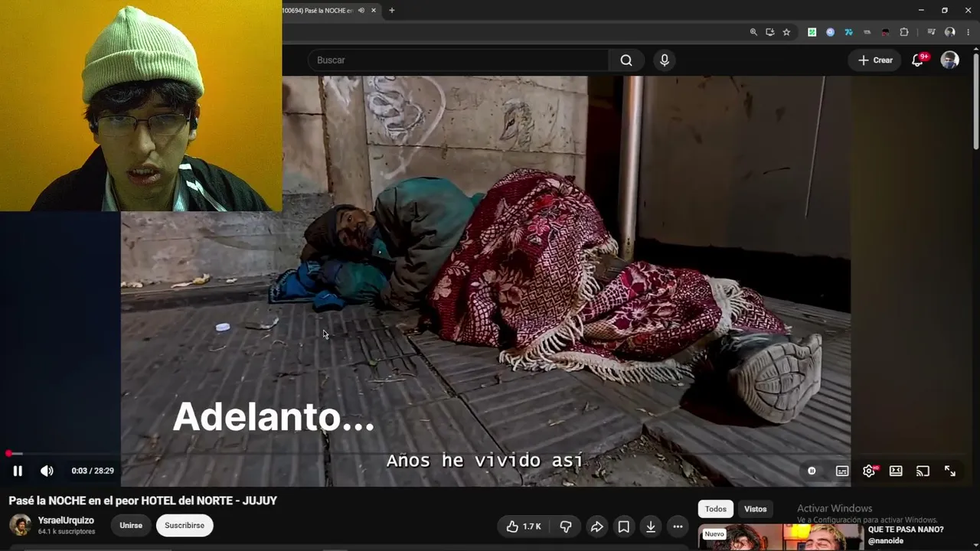980x551 pixels.
Task: Open the more actions three-dot menu
Action: pos(678,527)
